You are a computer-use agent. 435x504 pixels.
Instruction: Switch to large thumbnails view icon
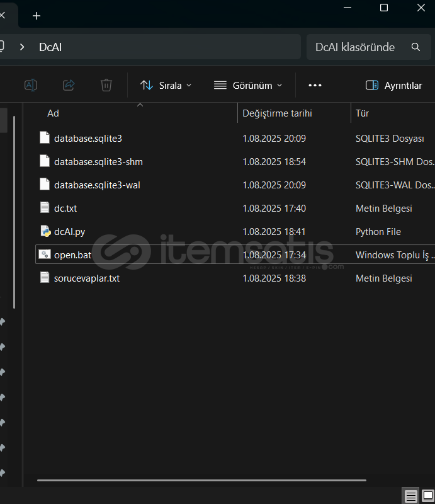point(428,495)
